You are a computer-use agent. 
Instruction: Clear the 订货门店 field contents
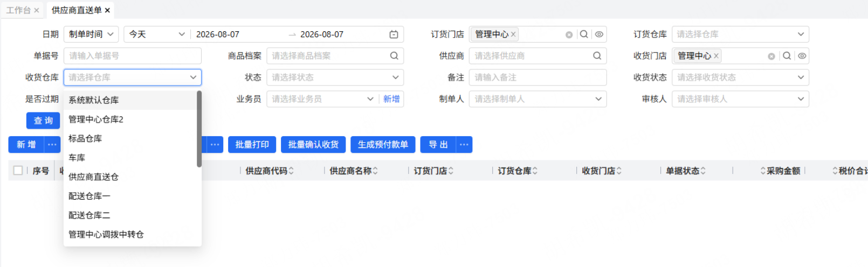pos(569,34)
